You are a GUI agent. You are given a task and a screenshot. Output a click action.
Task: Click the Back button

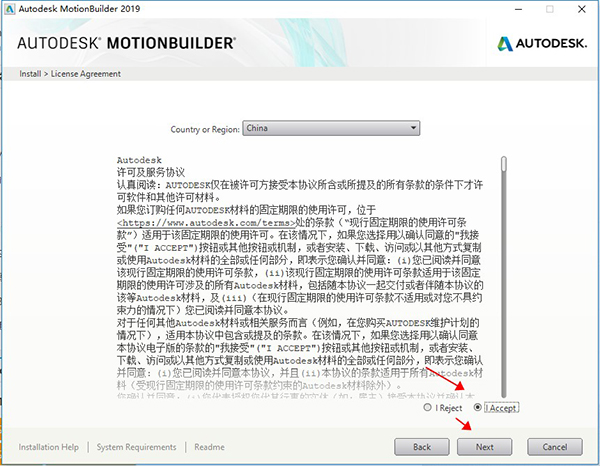pyautogui.click(x=422, y=447)
